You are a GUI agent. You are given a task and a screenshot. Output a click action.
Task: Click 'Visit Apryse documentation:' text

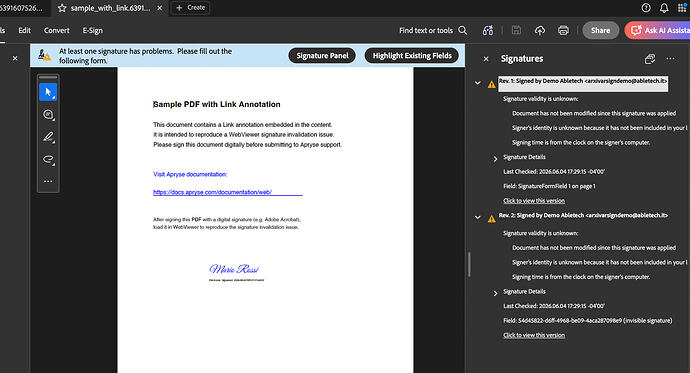[190, 174]
